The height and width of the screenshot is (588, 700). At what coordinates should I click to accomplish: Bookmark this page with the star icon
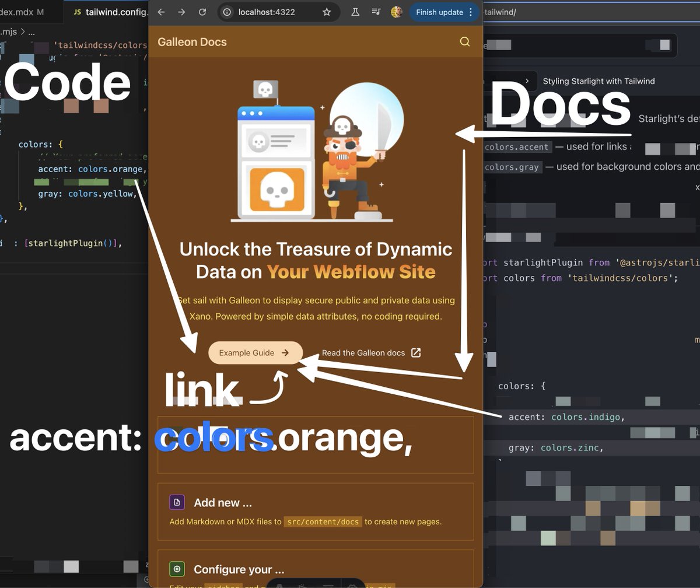click(x=327, y=12)
